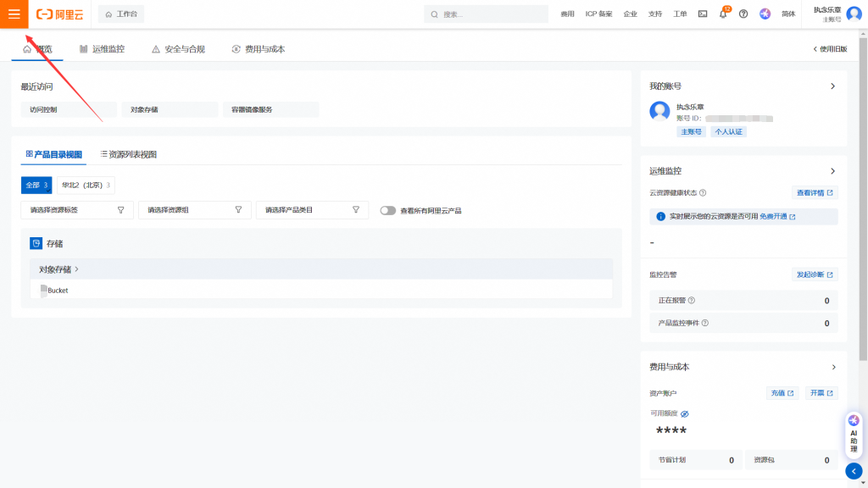Open the orange hamburger navigation menu

14,14
